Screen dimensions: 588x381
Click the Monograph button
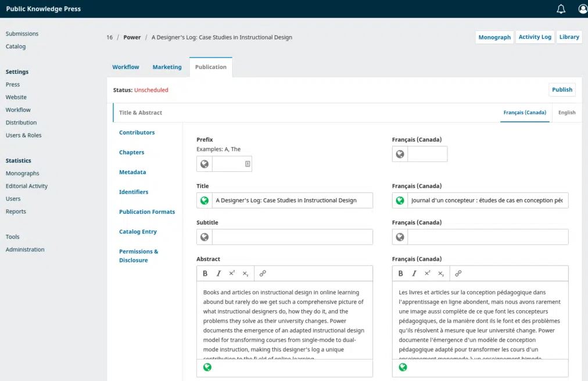494,37
